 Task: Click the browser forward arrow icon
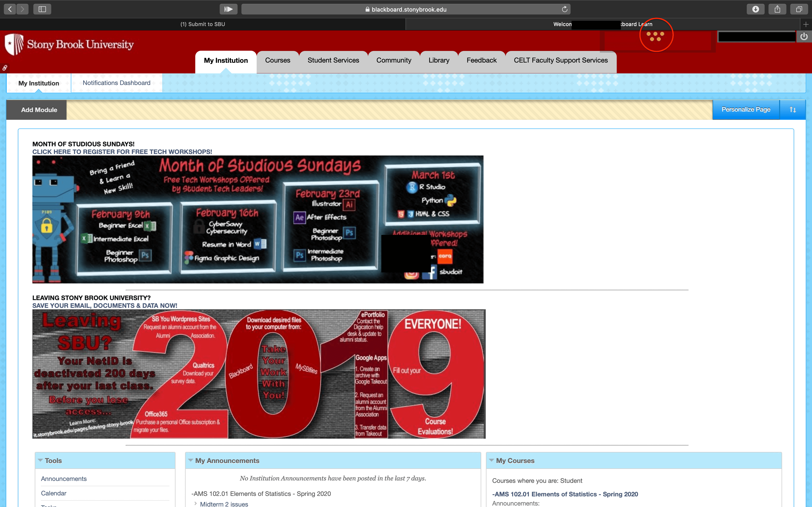coord(22,9)
